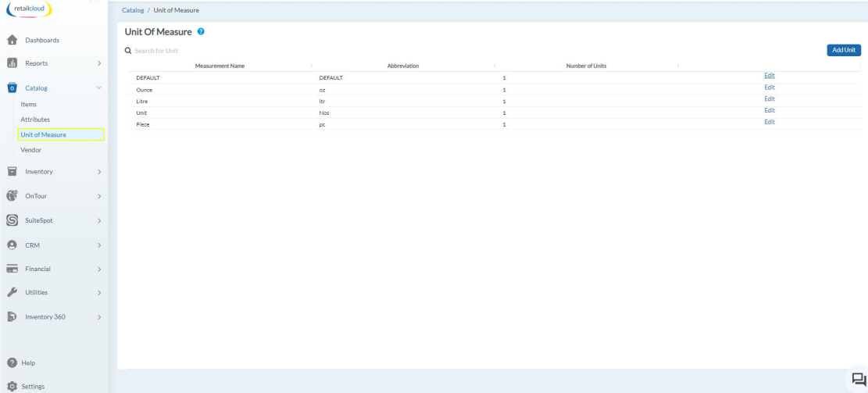Open the chat widget icon
The width and height of the screenshot is (868, 393).
click(858, 380)
